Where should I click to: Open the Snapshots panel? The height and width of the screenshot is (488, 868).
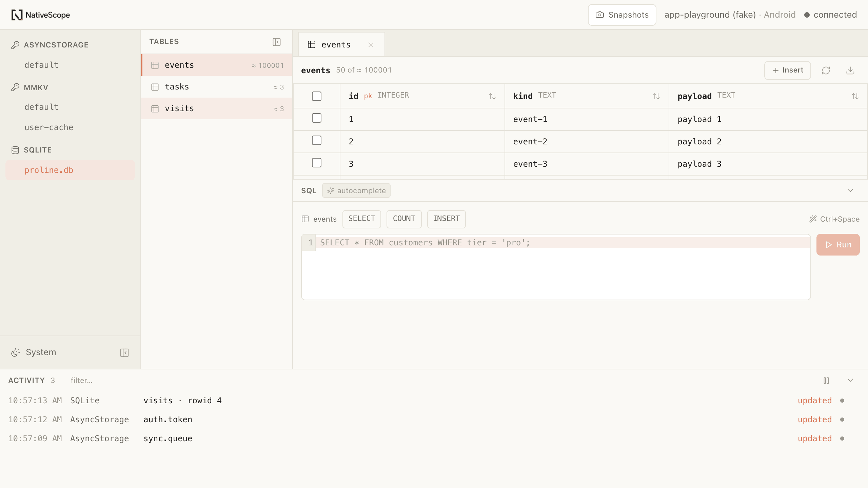(x=622, y=15)
